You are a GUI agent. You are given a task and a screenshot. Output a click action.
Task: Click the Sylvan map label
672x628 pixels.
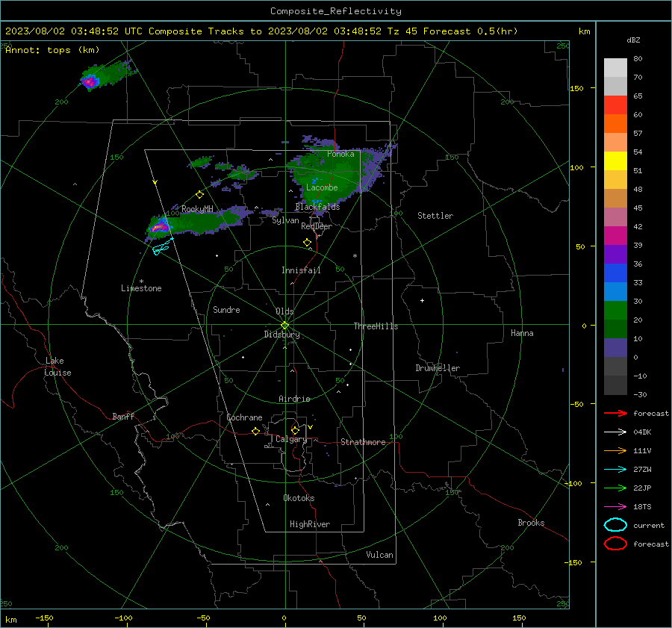pyautogui.click(x=285, y=220)
